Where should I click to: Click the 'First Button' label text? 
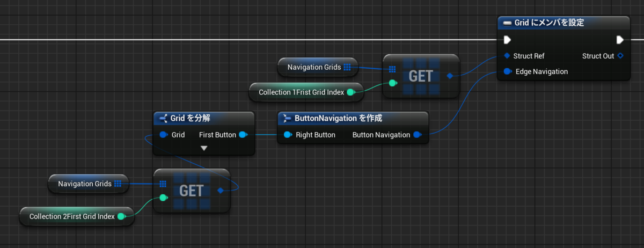(x=217, y=135)
